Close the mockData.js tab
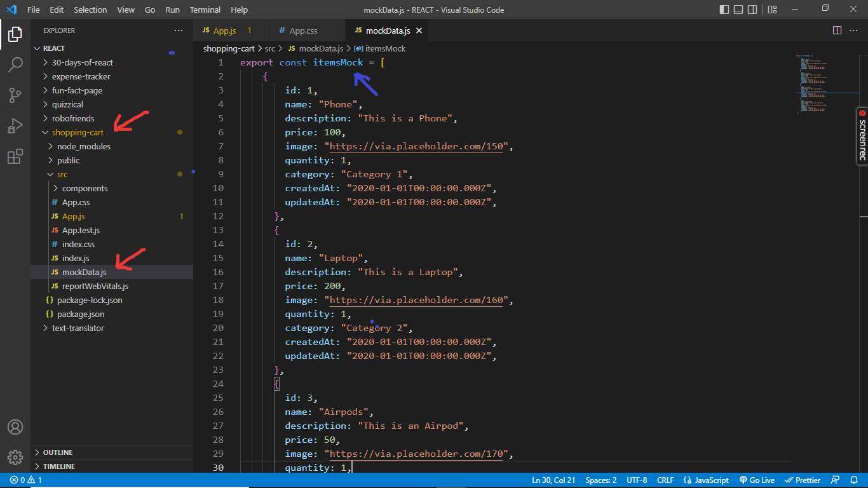This screenshot has height=488, width=868. click(x=419, y=30)
